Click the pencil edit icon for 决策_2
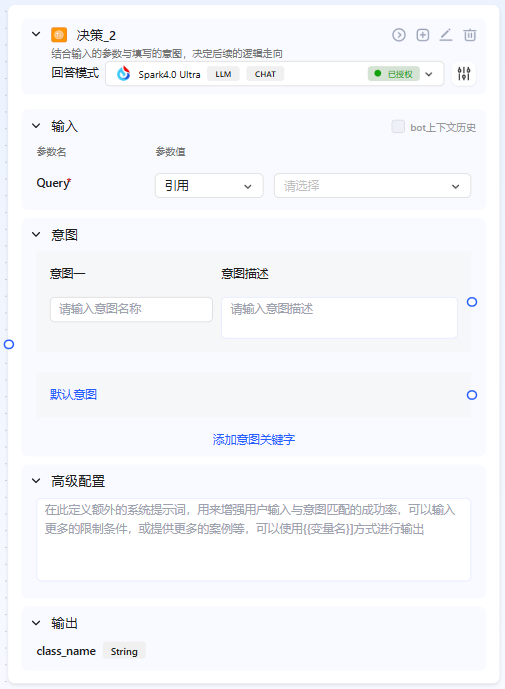This screenshot has width=505, height=689. click(446, 35)
